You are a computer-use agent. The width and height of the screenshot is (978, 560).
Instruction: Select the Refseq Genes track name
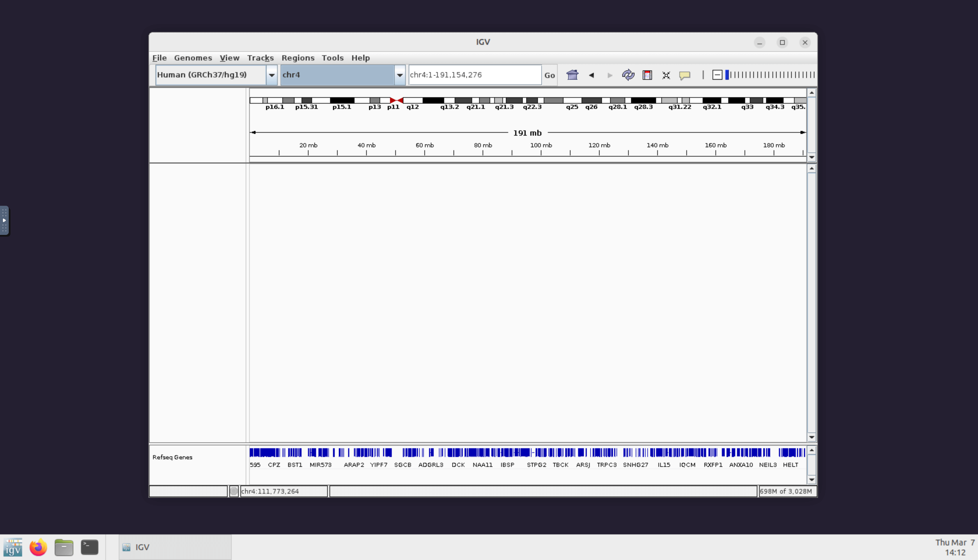coord(172,457)
